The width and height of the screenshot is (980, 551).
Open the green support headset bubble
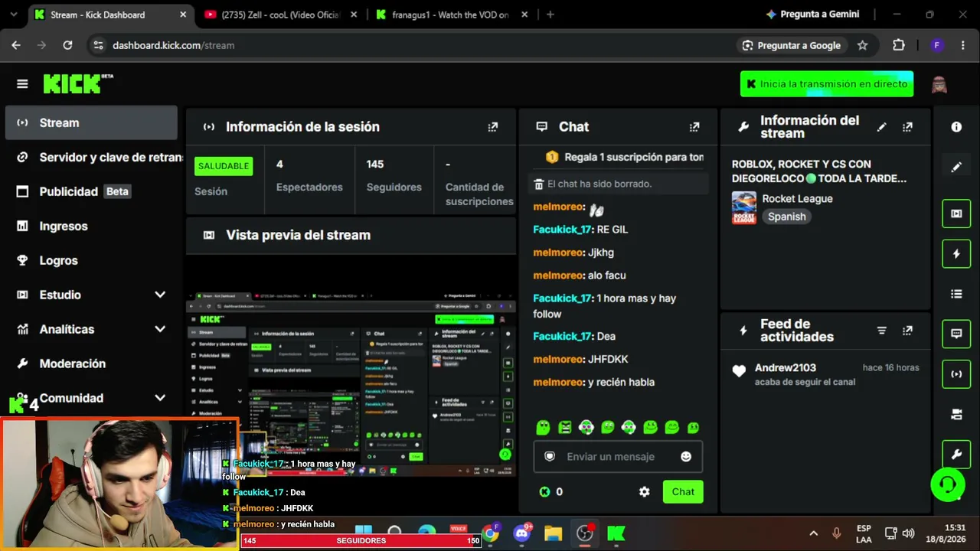coord(948,484)
